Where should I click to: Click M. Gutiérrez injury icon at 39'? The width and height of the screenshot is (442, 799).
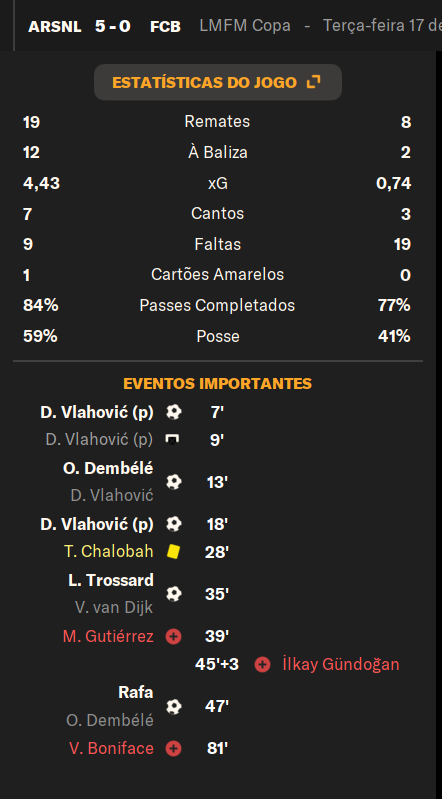point(173,636)
